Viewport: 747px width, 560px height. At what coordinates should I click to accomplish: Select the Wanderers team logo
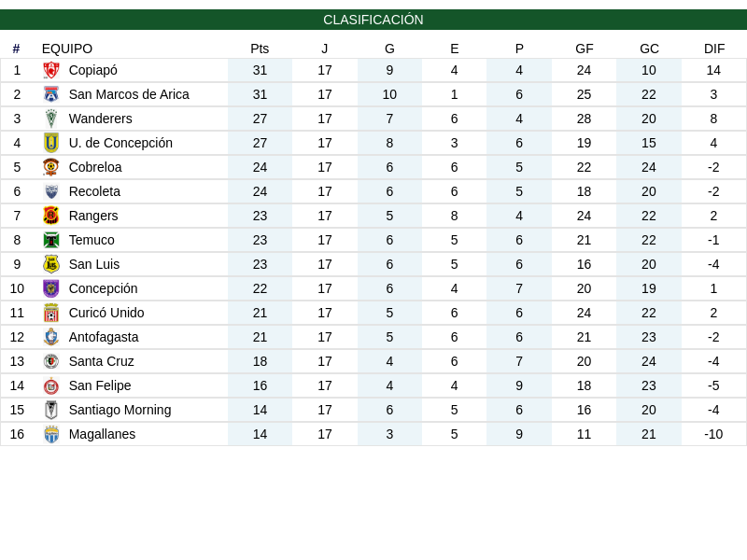click(x=51, y=119)
